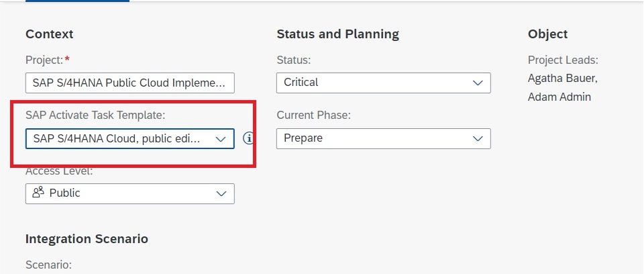Click the Project input field

(x=130, y=83)
